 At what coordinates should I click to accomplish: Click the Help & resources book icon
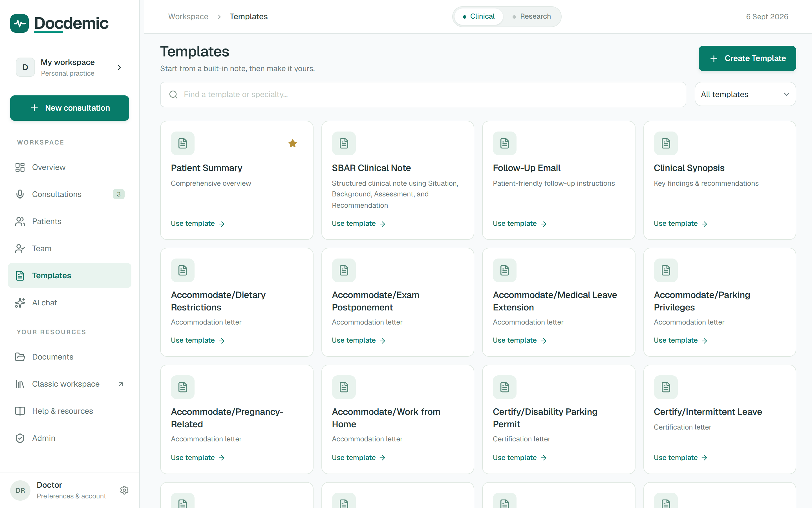tap(20, 411)
